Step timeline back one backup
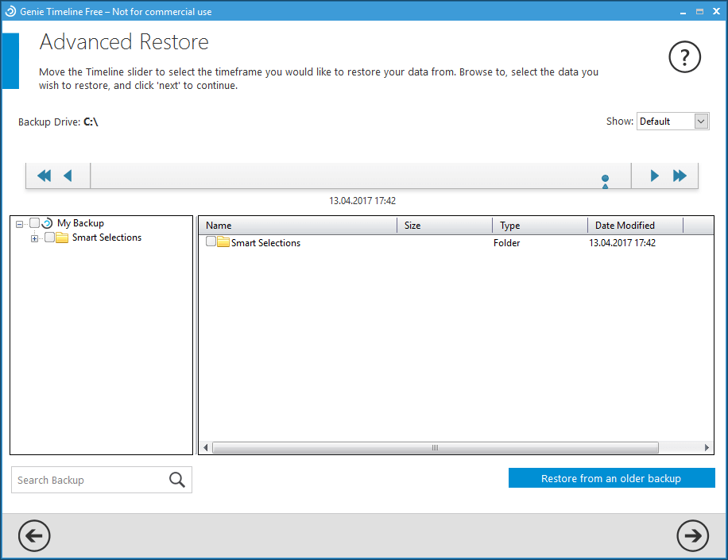728x560 pixels. [x=68, y=176]
